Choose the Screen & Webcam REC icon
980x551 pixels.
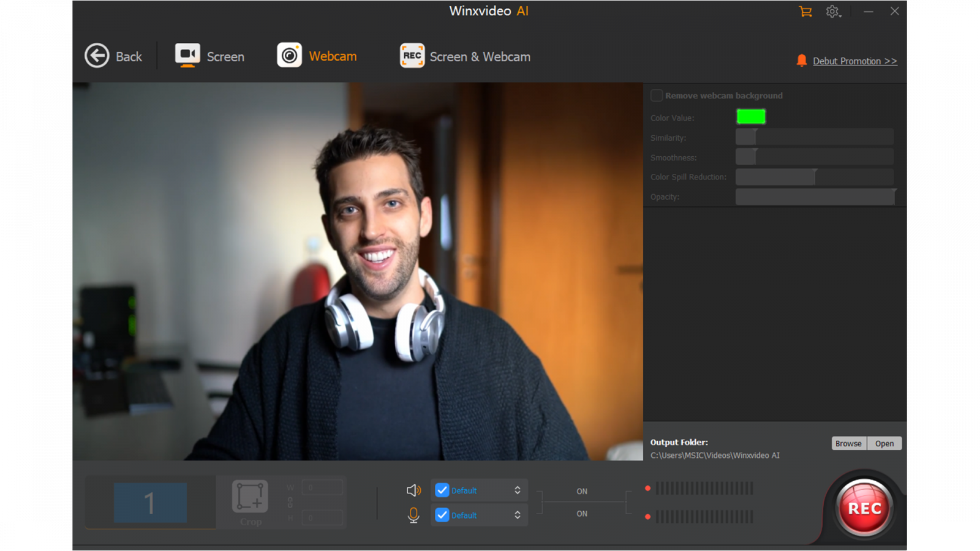(x=412, y=56)
